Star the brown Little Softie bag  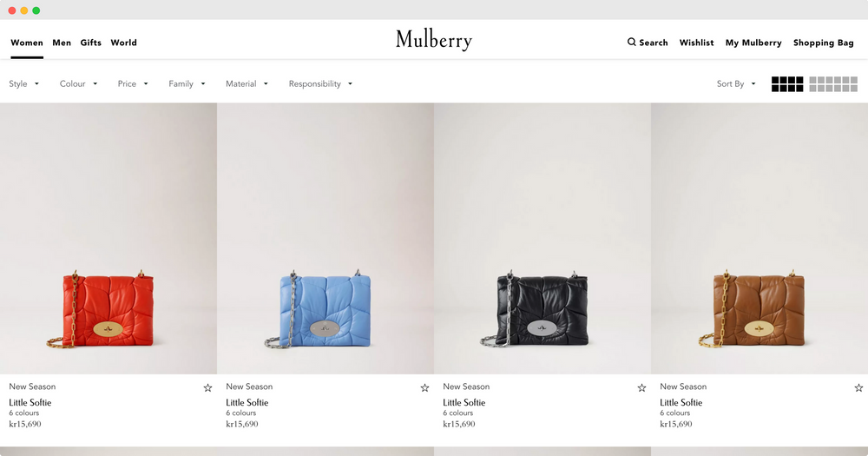pos(858,388)
